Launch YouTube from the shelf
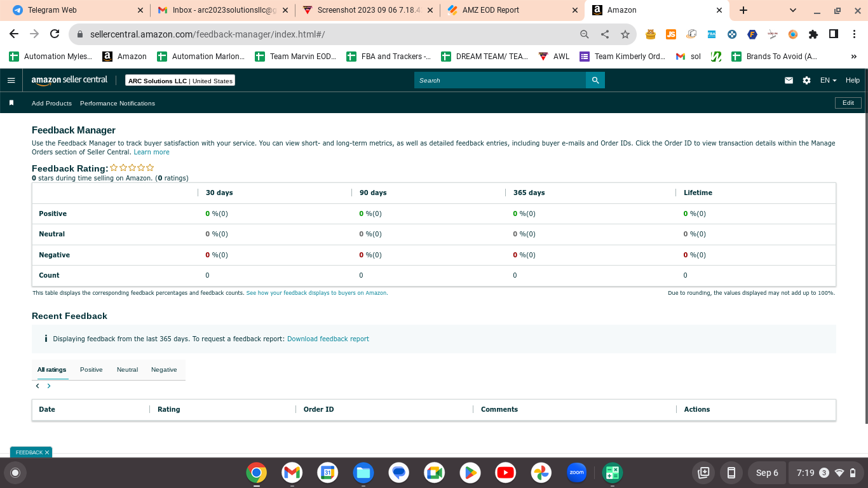 [x=506, y=473]
